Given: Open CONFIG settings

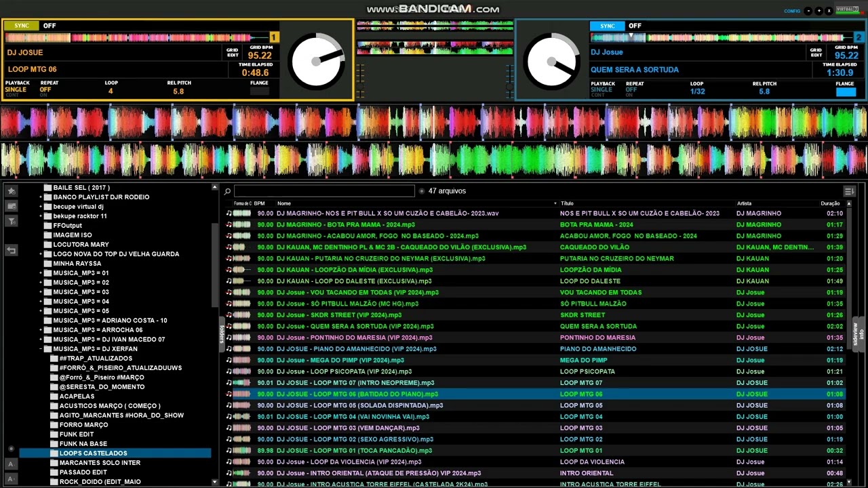Looking at the screenshot, I should tap(792, 11).
